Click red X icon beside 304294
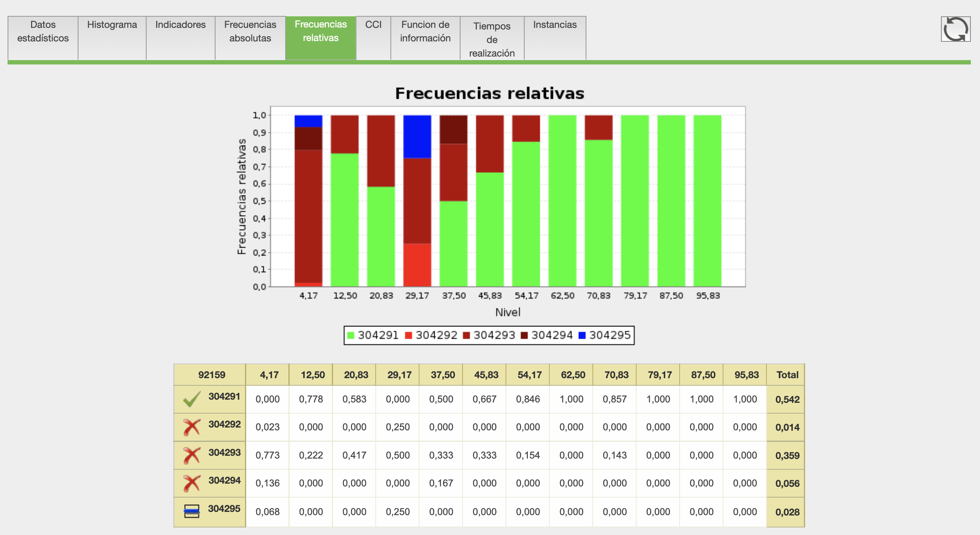Image resolution: width=980 pixels, height=535 pixels. [x=192, y=483]
